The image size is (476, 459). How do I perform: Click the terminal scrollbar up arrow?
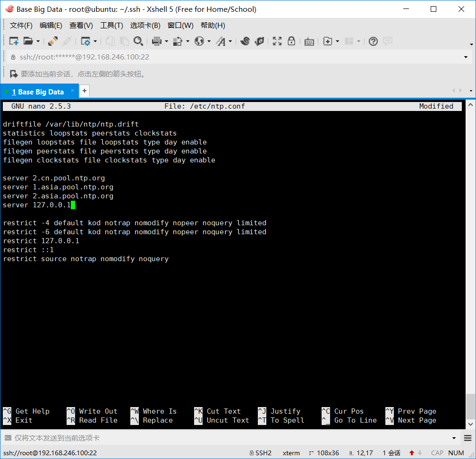(470, 105)
